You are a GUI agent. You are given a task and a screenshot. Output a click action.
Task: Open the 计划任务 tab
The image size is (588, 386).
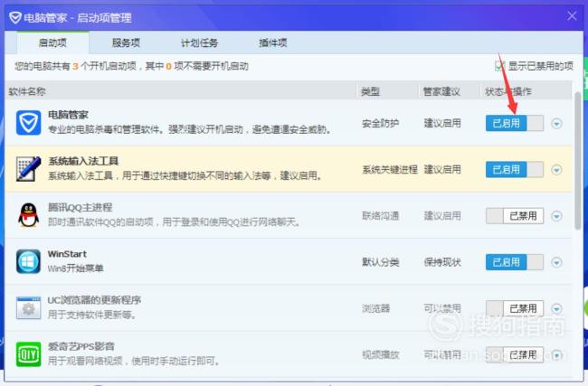coord(199,42)
